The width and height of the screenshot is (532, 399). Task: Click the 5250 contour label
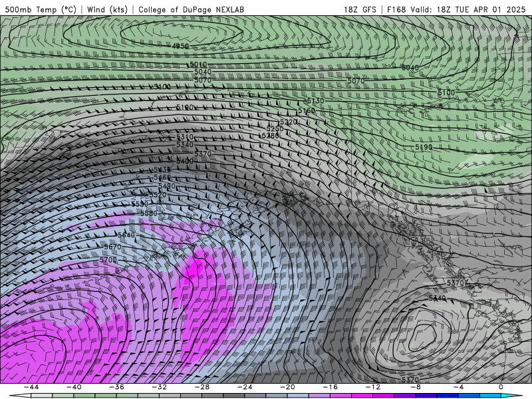pos(275,129)
